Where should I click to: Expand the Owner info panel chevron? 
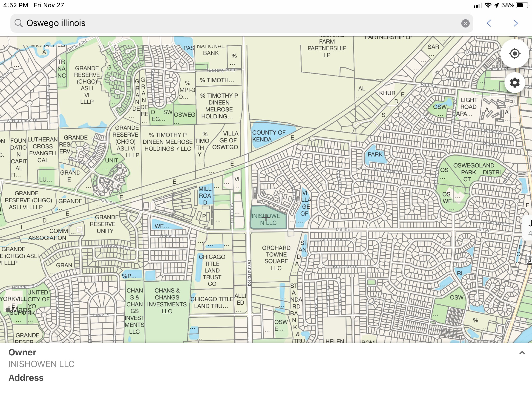pyautogui.click(x=522, y=353)
